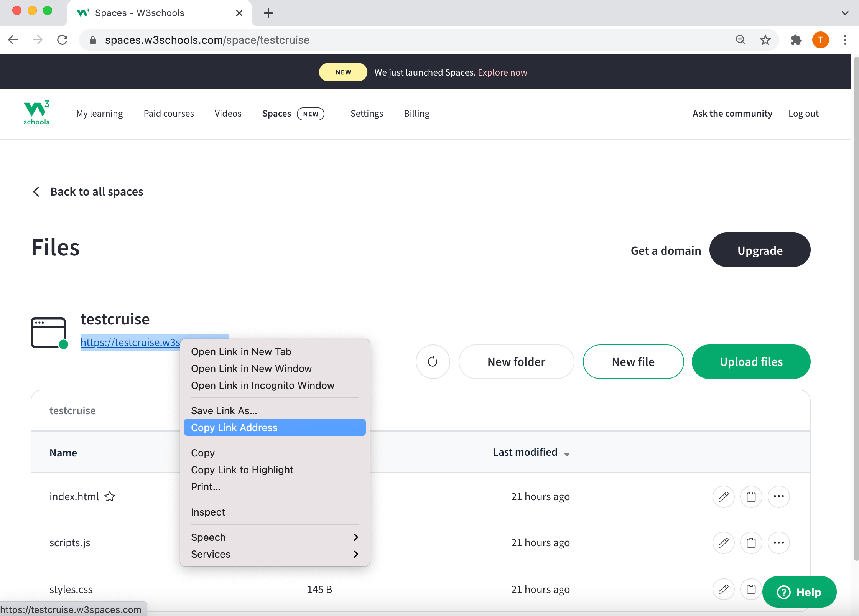Open the browser extensions puzzle icon
This screenshot has width=859, height=616.
tap(796, 40)
